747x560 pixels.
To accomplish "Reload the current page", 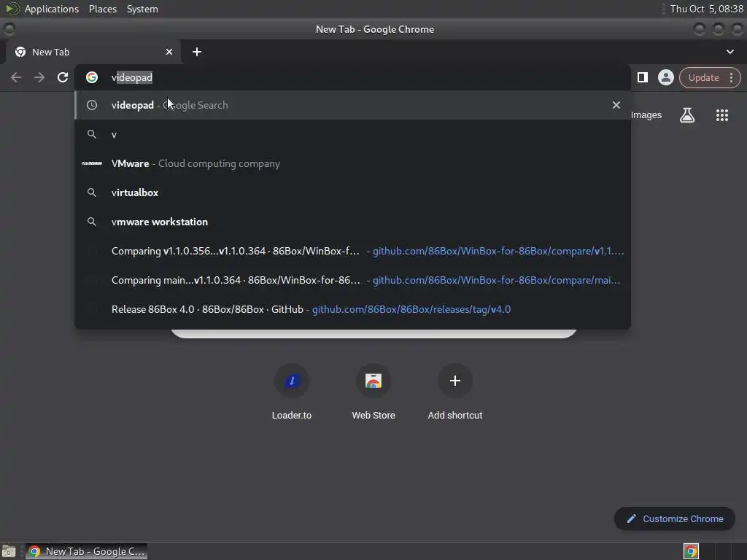I will [63, 77].
